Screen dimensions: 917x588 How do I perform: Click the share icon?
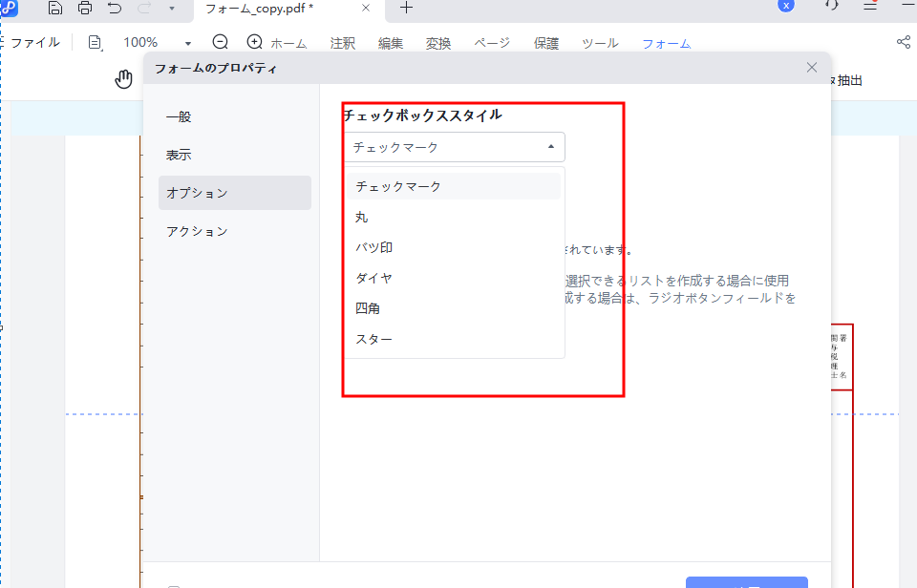pyautogui.click(x=903, y=43)
